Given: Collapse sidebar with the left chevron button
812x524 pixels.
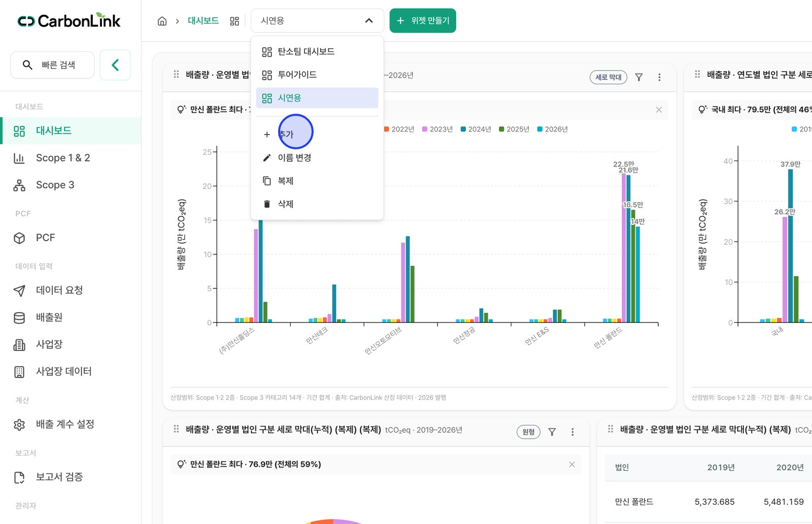Looking at the screenshot, I should 115,65.
